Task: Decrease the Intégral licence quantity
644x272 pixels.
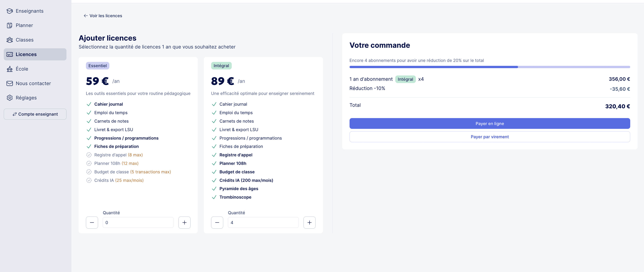Action: (217, 222)
